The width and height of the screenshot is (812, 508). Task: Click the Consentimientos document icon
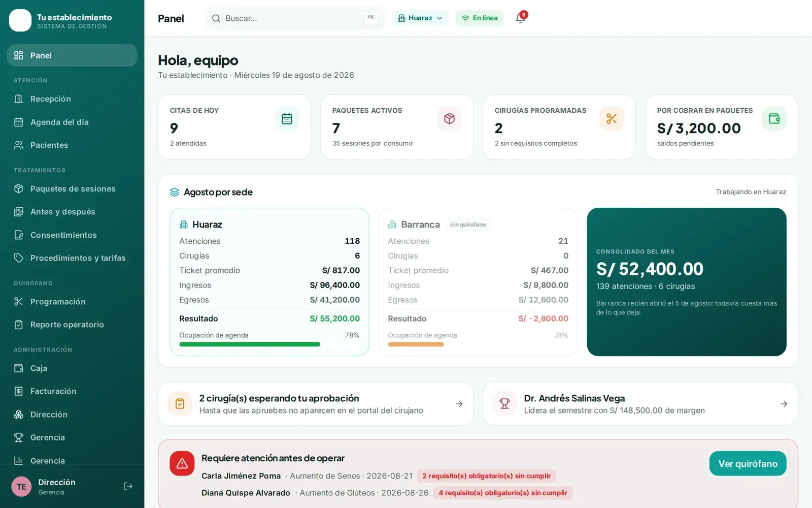(x=19, y=235)
